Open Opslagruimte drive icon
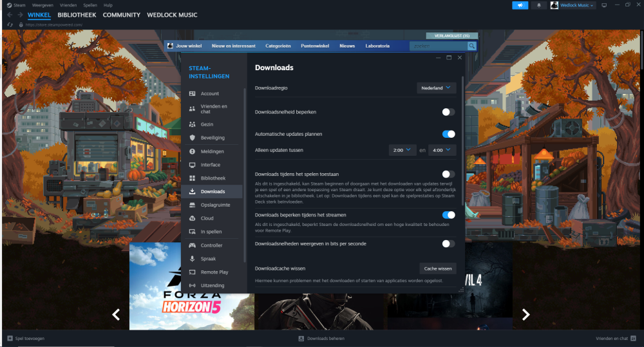The width and height of the screenshot is (644, 347). (192, 205)
